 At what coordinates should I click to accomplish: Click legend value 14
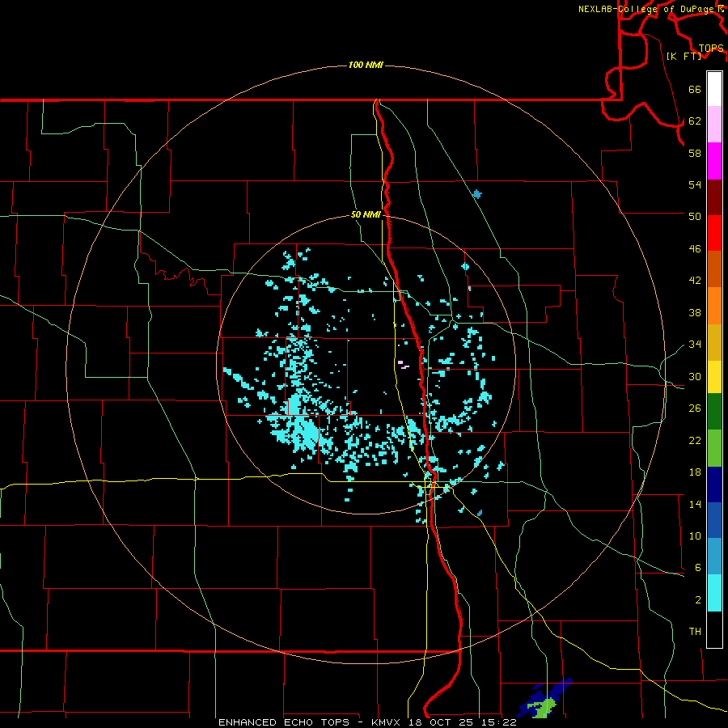695,504
